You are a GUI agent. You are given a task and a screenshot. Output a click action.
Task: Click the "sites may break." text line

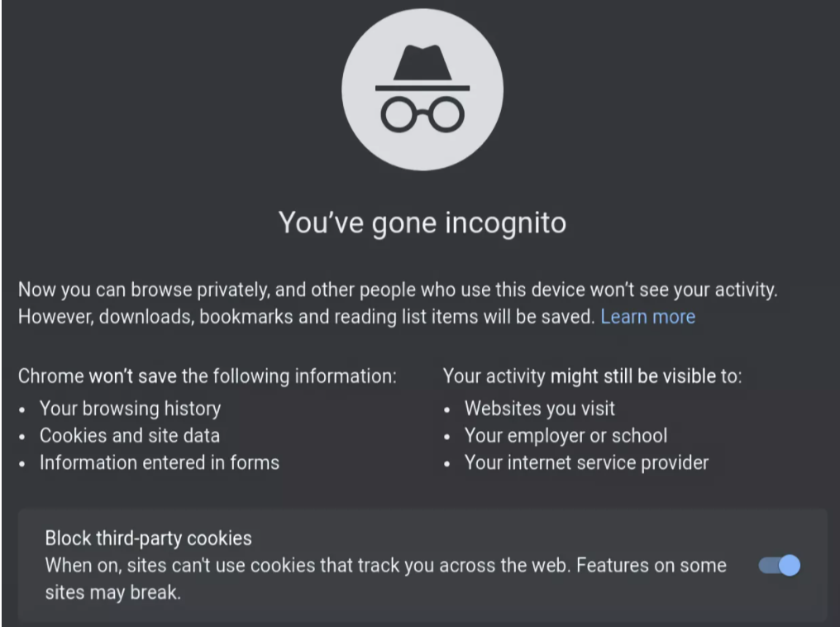click(x=112, y=592)
